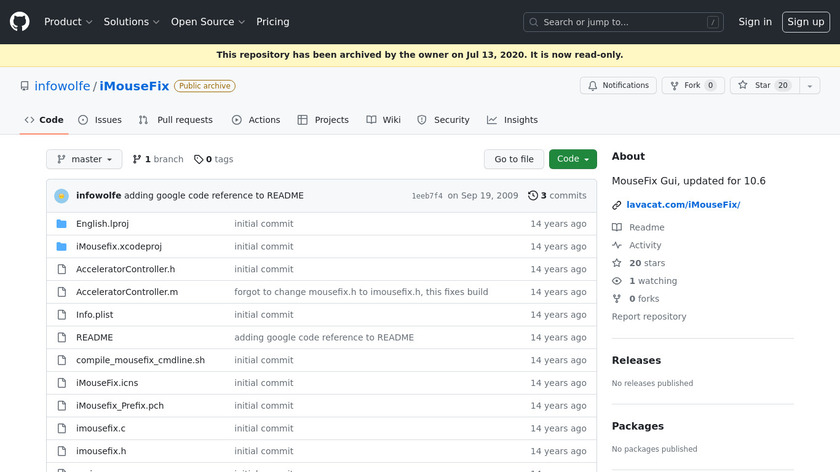This screenshot has width=840, height=472.
Task: Expand the star lists dropdown arrow
Action: click(x=807, y=86)
